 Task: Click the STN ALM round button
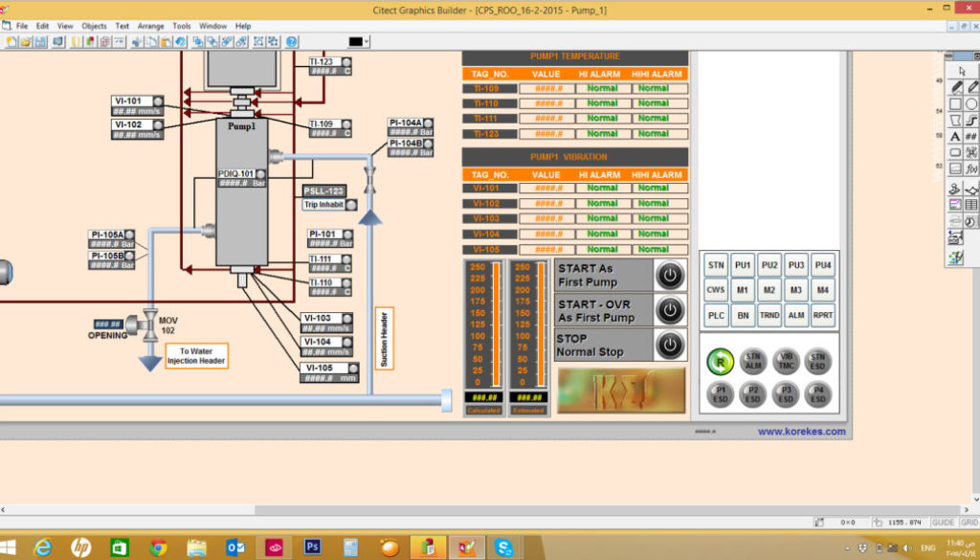coord(753,361)
